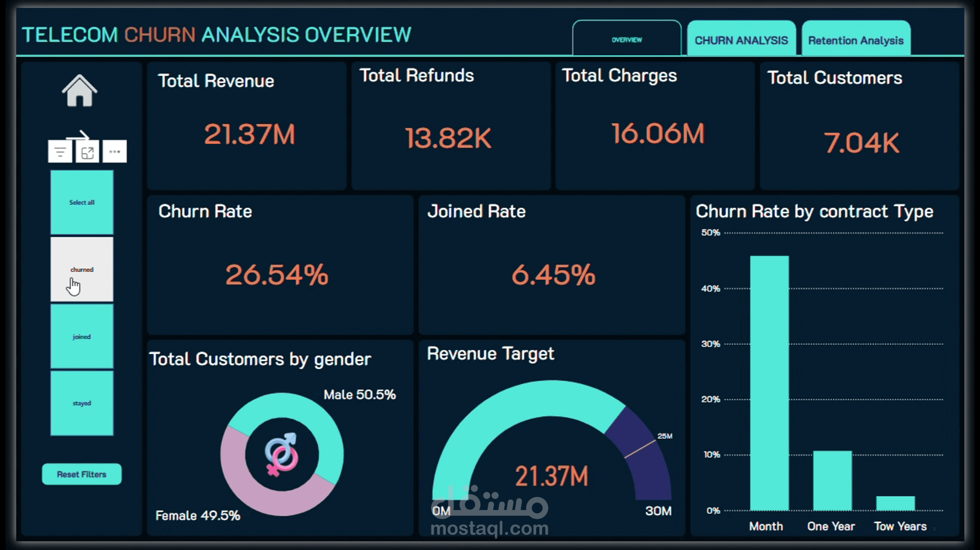The image size is (980, 550).
Task: Toggle the 'stayed' slicer tile
Action: pyautogui.click(x=82, y=403)
